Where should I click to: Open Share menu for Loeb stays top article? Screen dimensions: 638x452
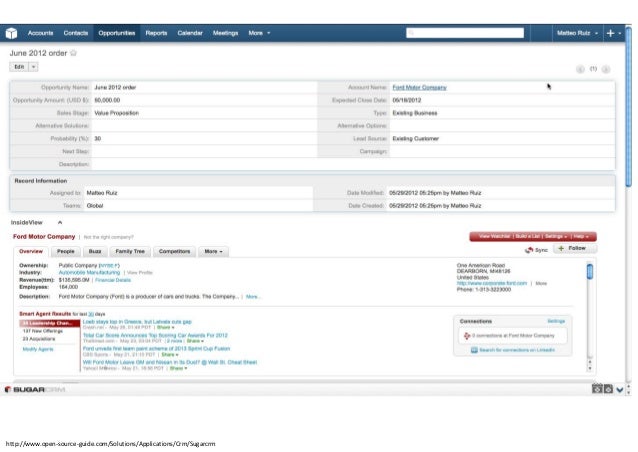click(x=166, y=328)
